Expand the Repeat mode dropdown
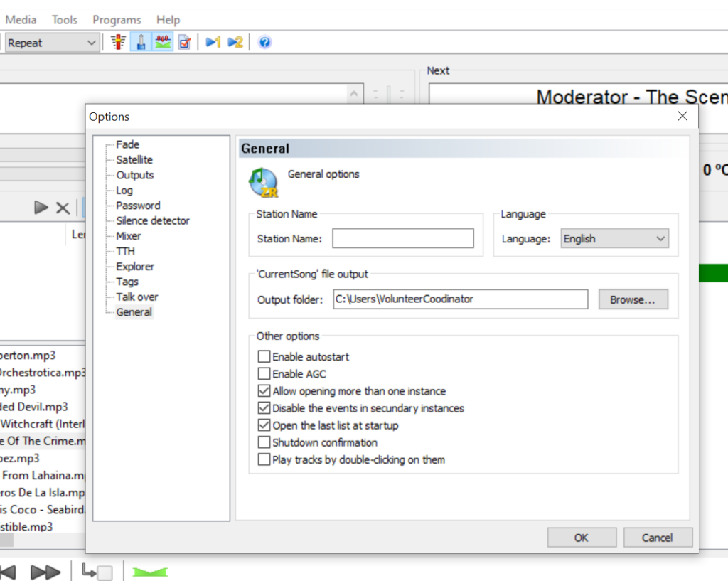This screenshot has height=581, width=728. point(52,43)
